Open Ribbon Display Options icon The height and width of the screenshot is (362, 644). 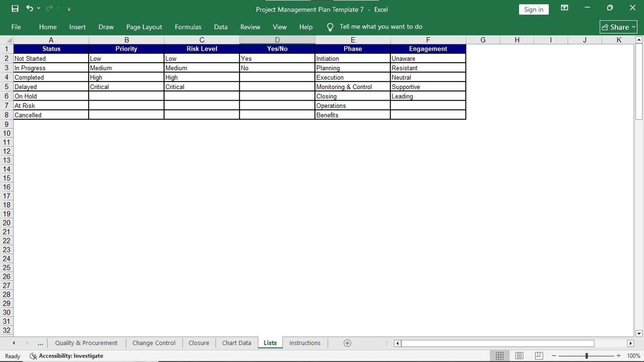pyautogui.click(x=565, y=8)
